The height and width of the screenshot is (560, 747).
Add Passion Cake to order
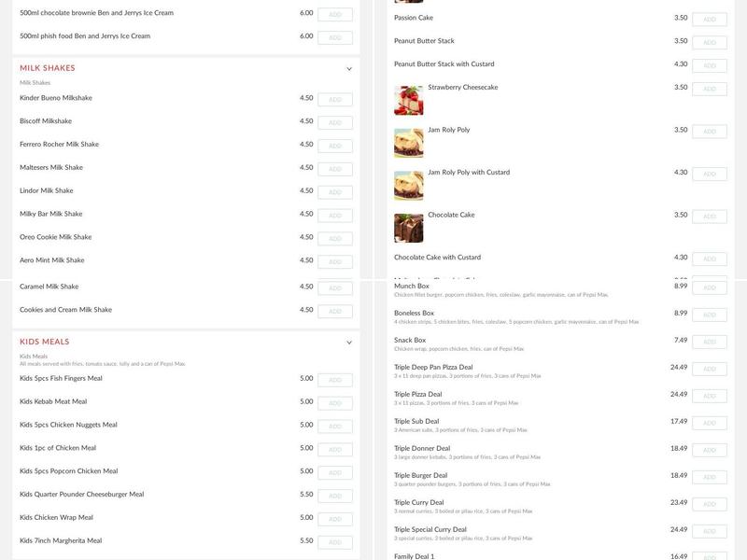tap(710, 20)
